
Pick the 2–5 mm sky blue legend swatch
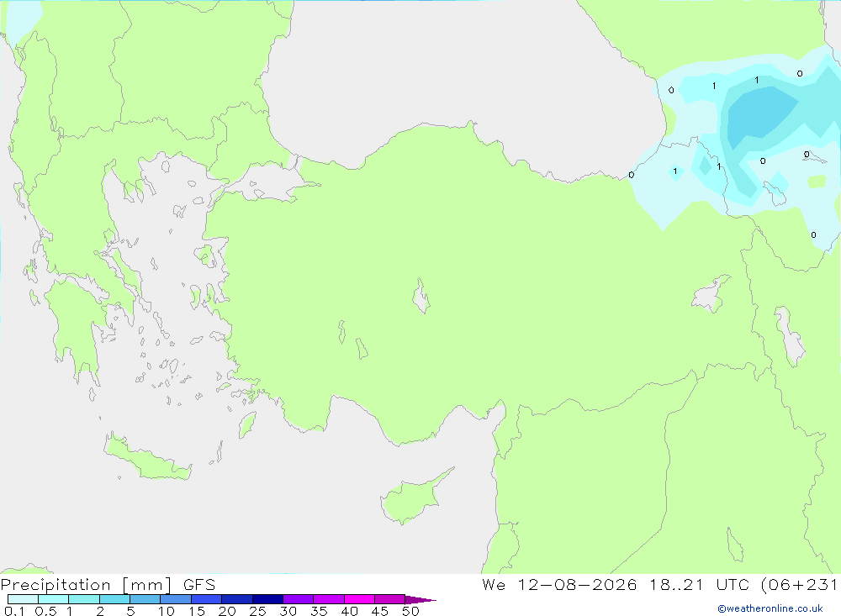click(114, 599)
